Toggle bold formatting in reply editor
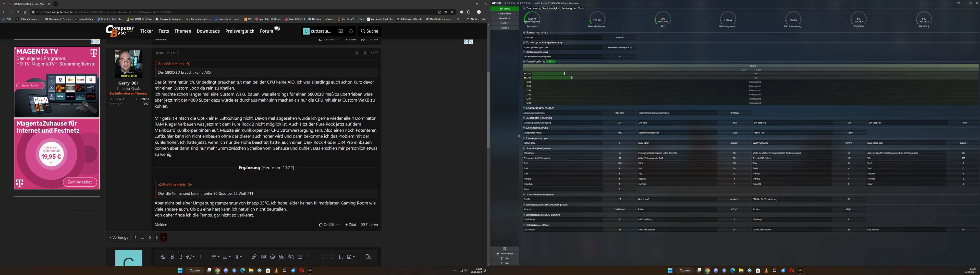Screen dimensions: 980x275 [172, 257]
